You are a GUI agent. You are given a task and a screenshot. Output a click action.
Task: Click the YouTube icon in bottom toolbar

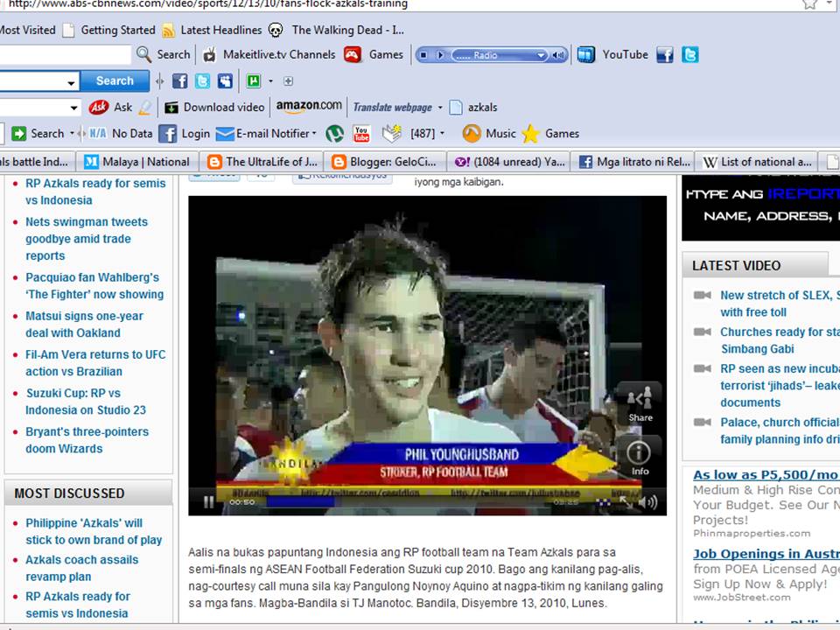coord(361,133)
